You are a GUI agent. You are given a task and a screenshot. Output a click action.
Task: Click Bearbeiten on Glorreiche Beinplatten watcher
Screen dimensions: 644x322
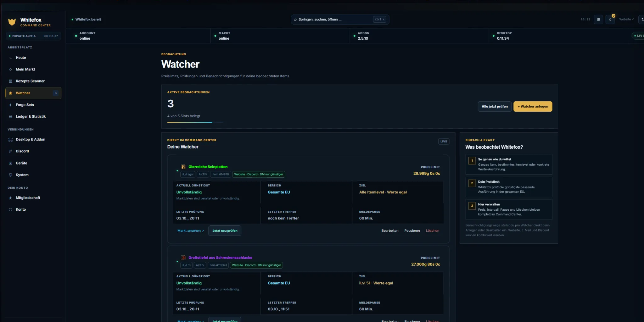coord(390,231)
